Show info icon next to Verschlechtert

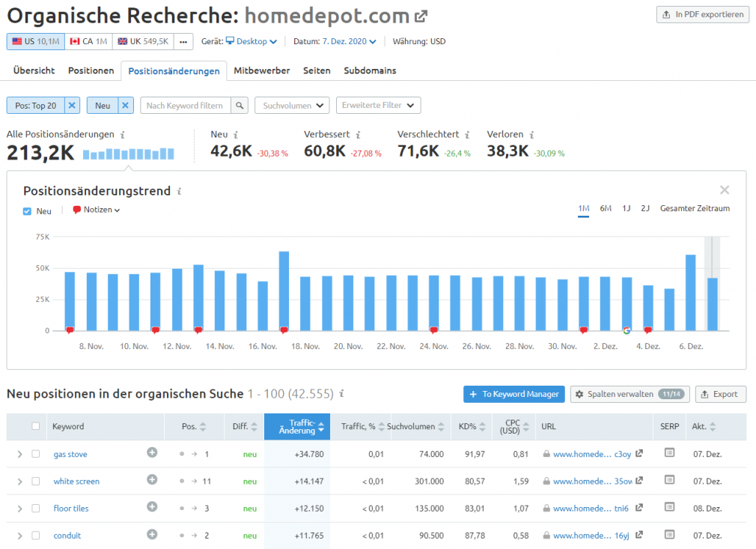pos(467,135)
